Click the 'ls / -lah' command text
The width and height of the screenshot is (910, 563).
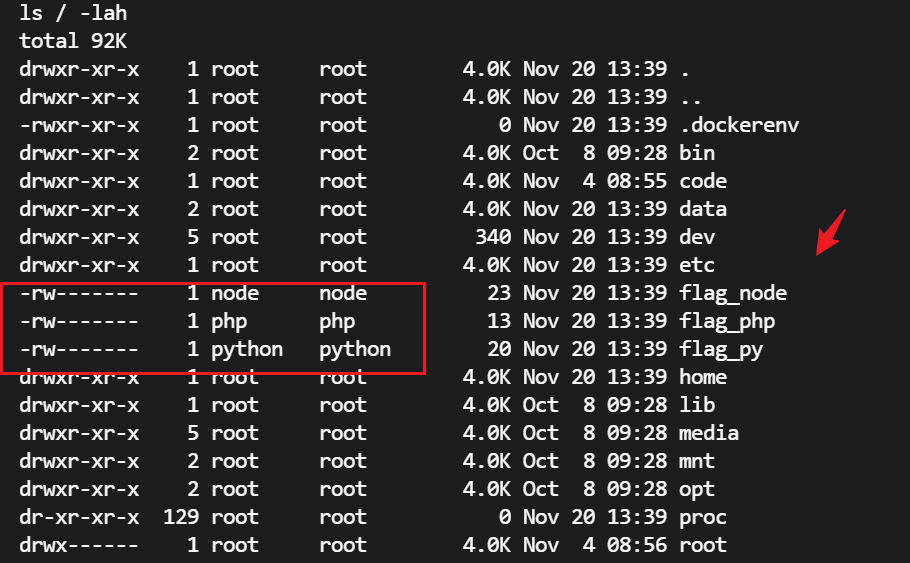[x=73, y=14]
